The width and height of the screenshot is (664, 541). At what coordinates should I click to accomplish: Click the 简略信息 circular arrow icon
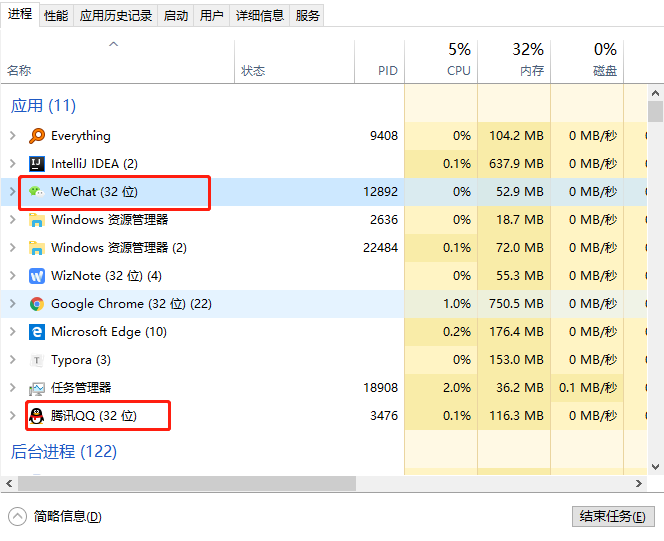17,516
